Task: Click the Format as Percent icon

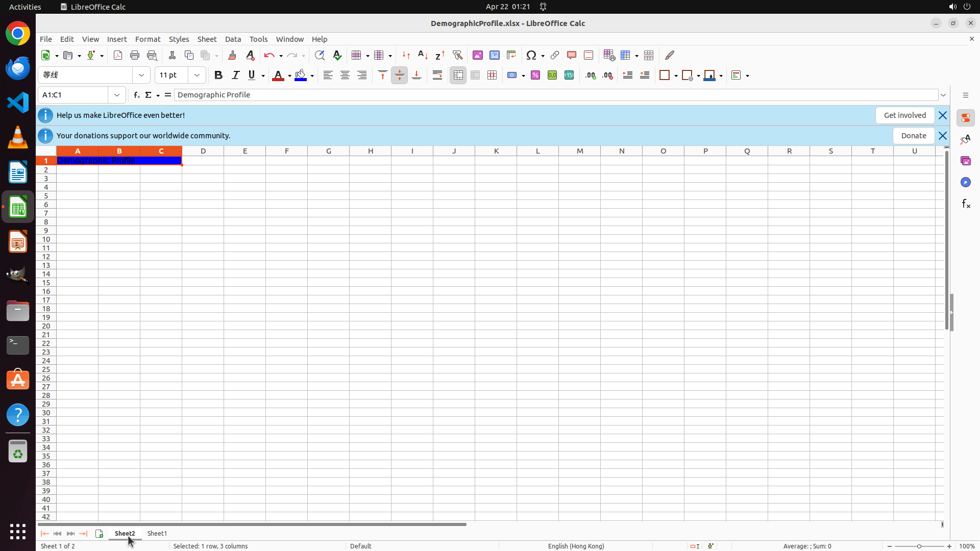Action: click(535, 75)
